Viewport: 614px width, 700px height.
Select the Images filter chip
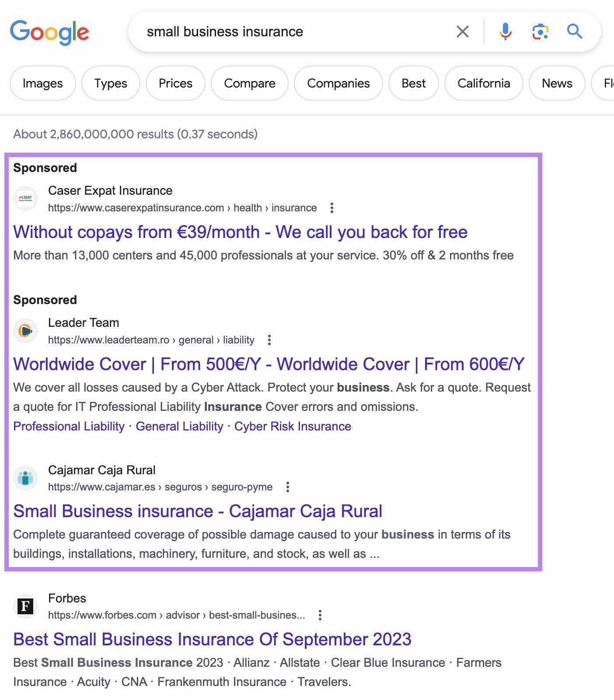tap(42, 83)
